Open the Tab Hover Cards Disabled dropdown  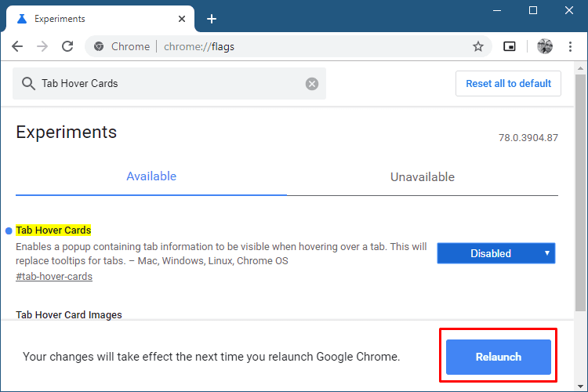(495, 253)
